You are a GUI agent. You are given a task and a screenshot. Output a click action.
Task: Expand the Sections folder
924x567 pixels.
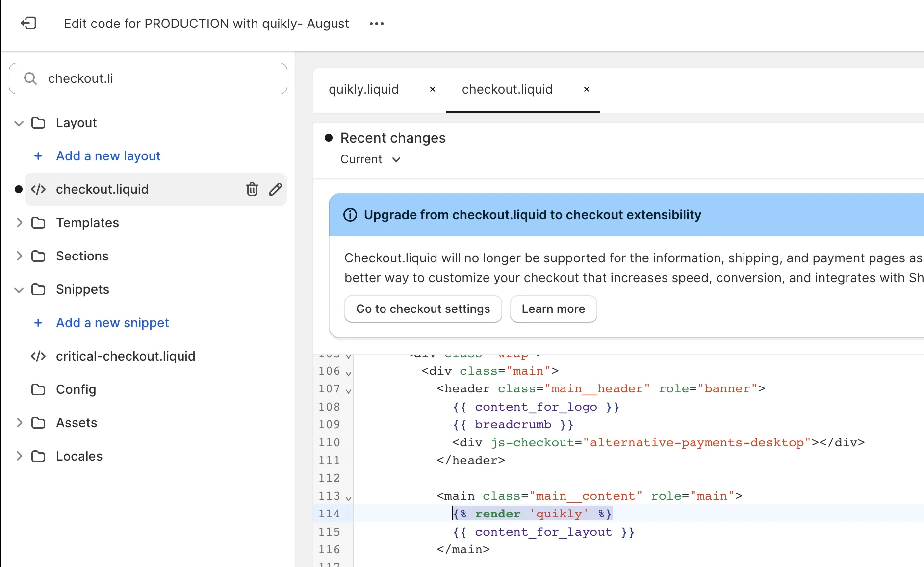point(19,256)
